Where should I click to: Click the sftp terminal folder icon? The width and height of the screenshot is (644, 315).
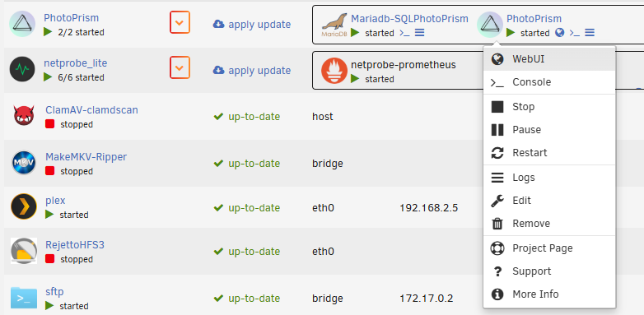pos(24,298)
